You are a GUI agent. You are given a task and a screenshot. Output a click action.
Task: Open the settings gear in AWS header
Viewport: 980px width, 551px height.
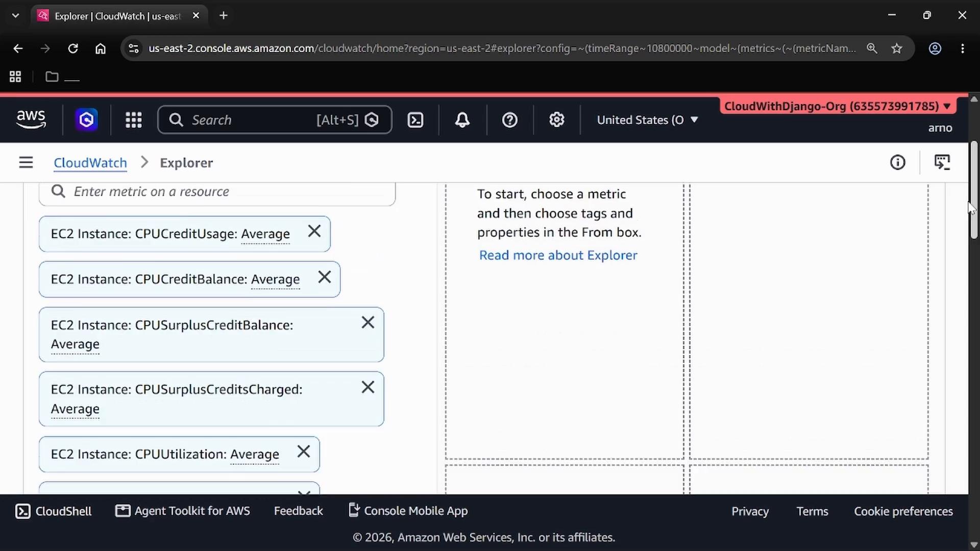(x=557, y=120)
